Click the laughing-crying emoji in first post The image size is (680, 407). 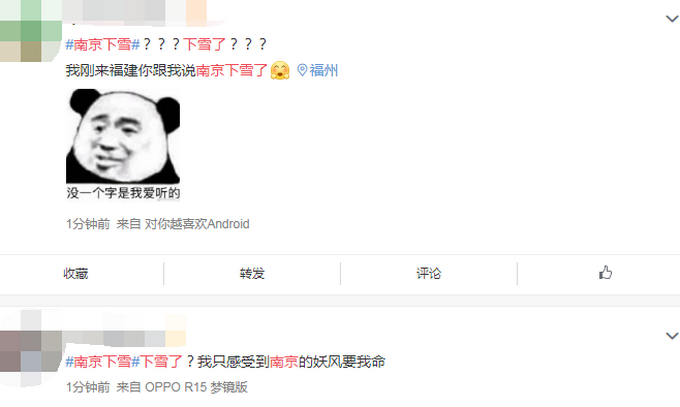[x=280, y=70]
